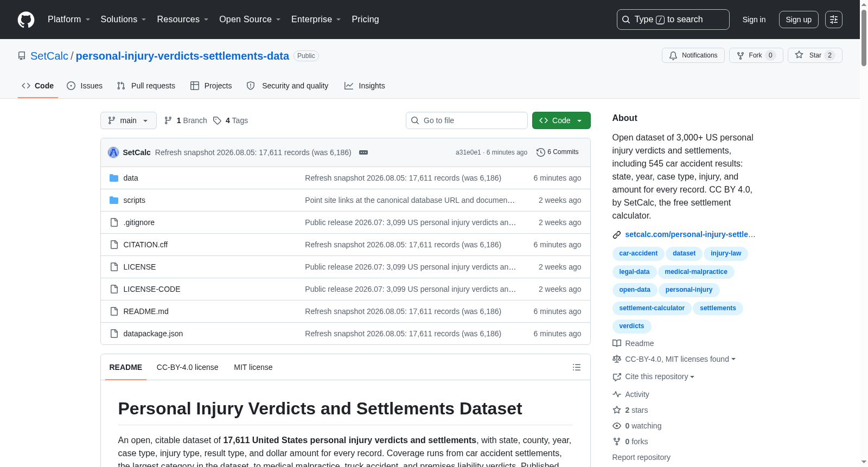Image resolution: width=868 pixels, height=467 pixels.
Task: Switch to the Issues tab
Action: [85, 86]
